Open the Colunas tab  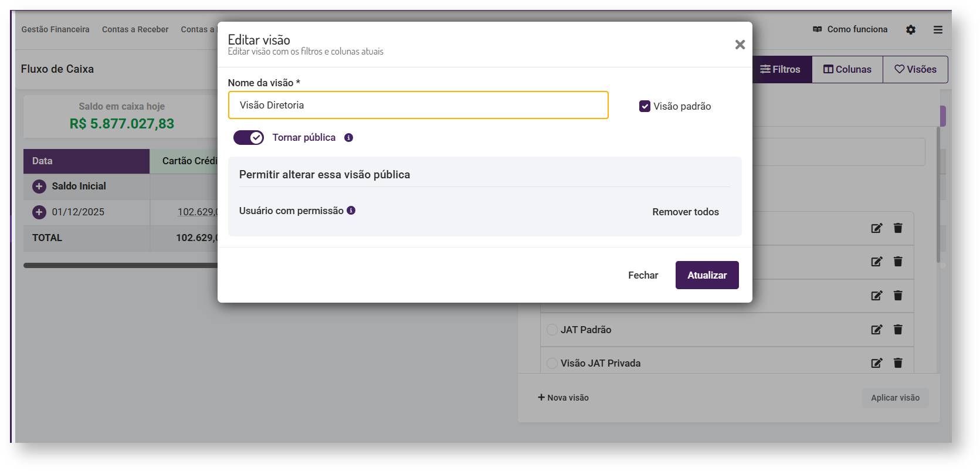pyautogui.click(x=847, y=69)
